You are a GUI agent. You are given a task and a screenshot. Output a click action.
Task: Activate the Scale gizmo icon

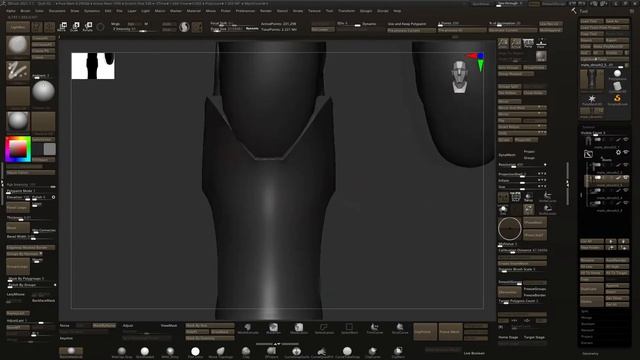coord(75,27)
